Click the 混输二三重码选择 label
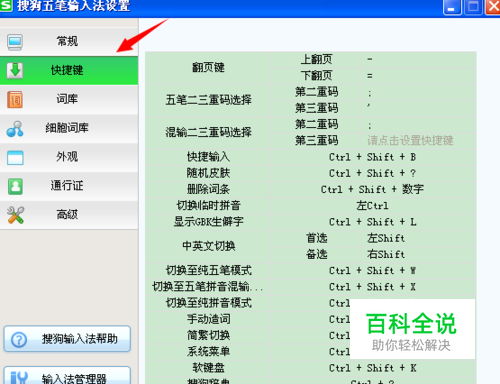This screenshot has height=384, width=500. pos(208,132)
